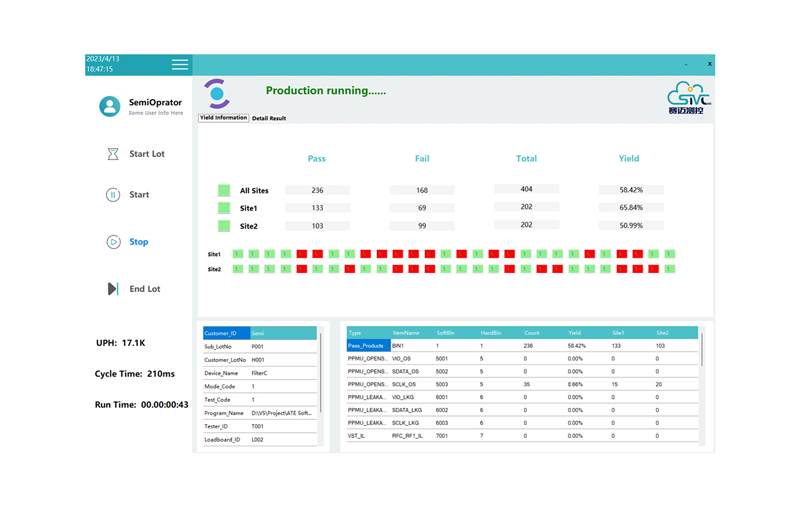Select the VIO_OS item row
This screenshot has height=507, width=800.
tap(522, 359)
